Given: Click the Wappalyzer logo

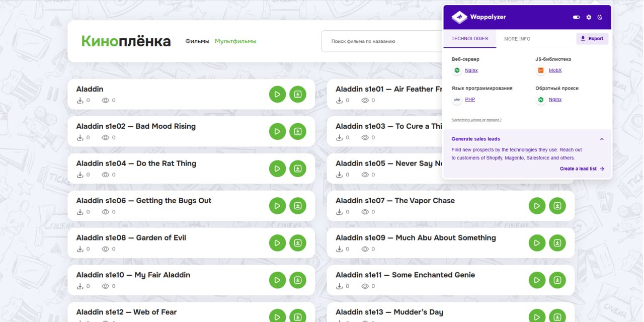Looking at the screenshot, I should point(478,17).
